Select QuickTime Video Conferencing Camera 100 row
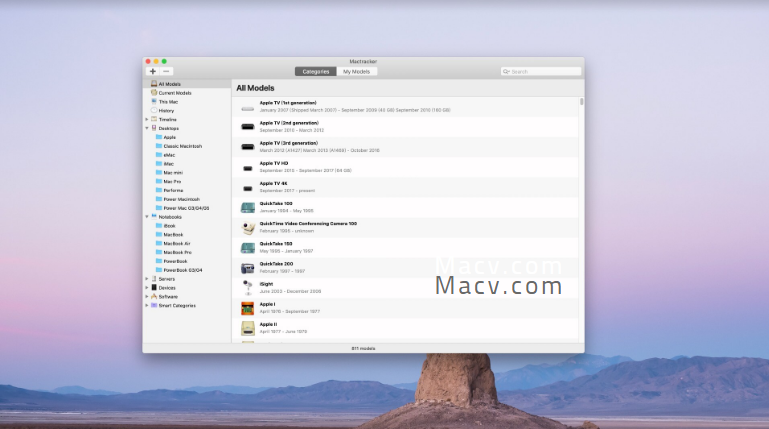The image size is (769, 429). [x=405, y=227]
